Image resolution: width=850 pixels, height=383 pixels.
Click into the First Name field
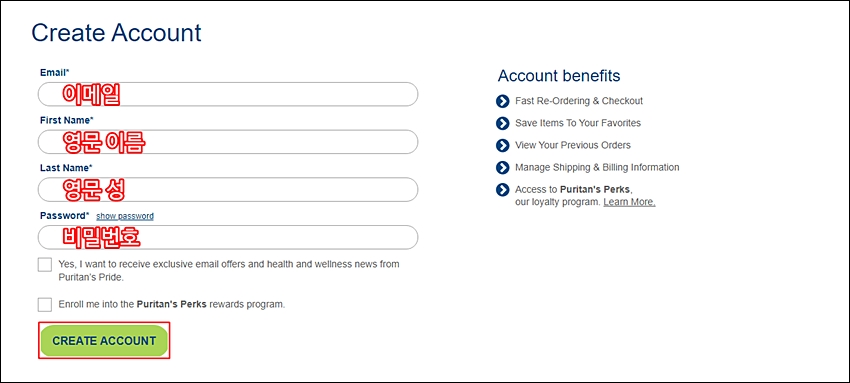click(x=228, y=142)
